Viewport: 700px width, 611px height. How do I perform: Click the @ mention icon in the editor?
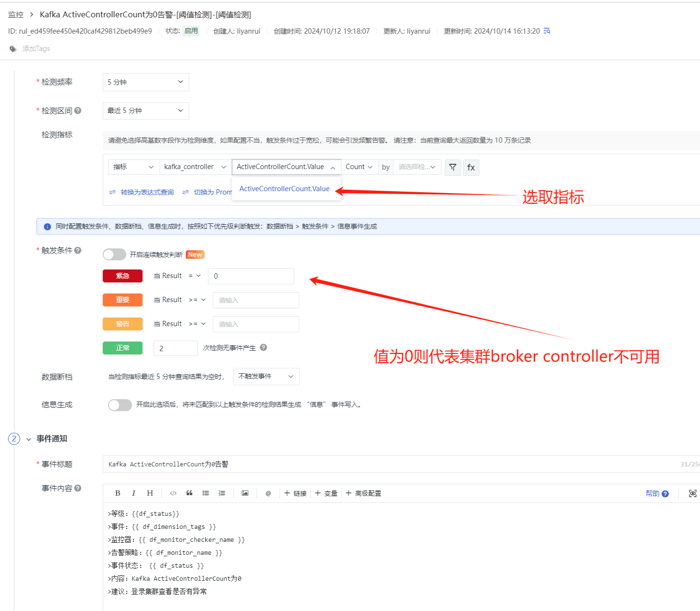[x=268, y=493]
